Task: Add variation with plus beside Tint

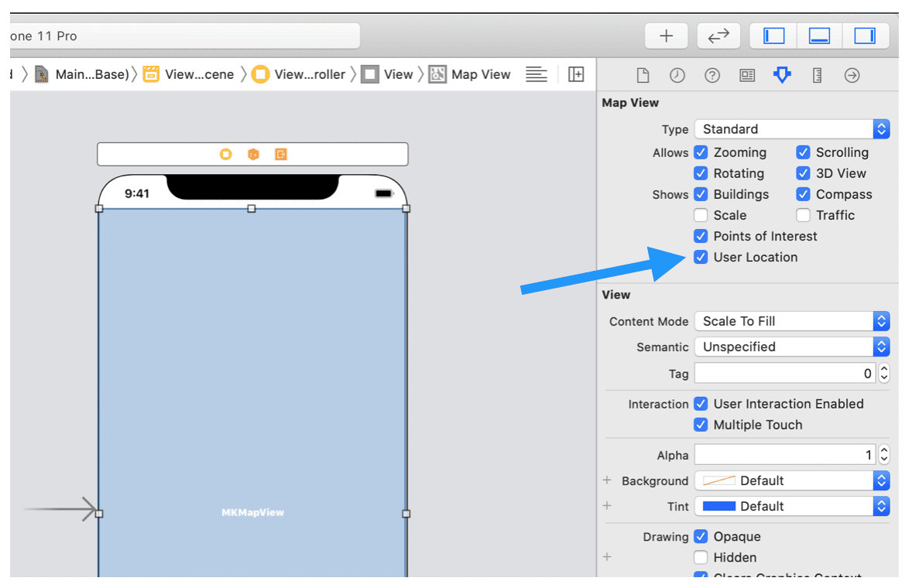Action: [x=607, y=505]
